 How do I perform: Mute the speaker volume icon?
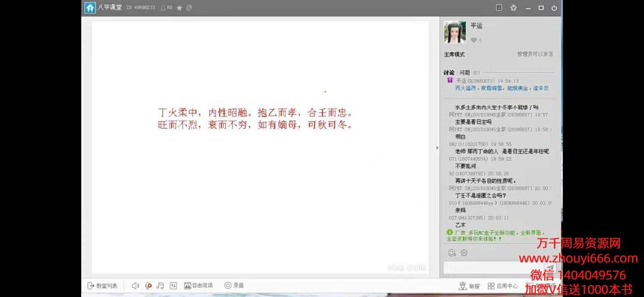coord(135,286)
